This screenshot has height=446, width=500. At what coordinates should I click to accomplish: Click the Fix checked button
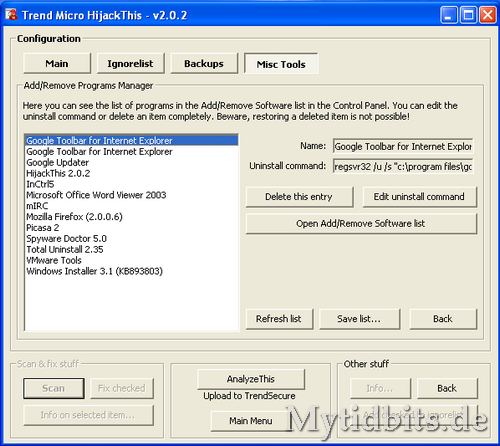(122, 388)
